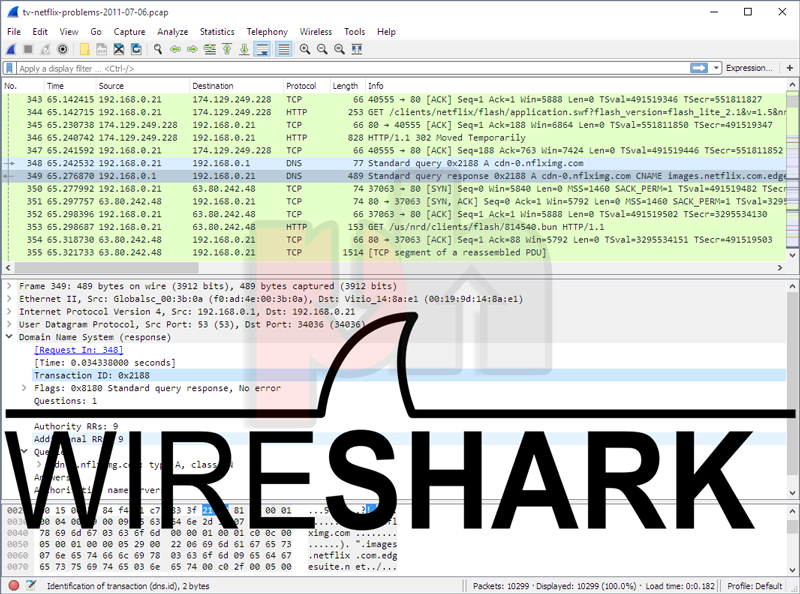Screen dimensions: 800x594
Task: Expand the User Datagram Protocol layer
Action: 9,325
